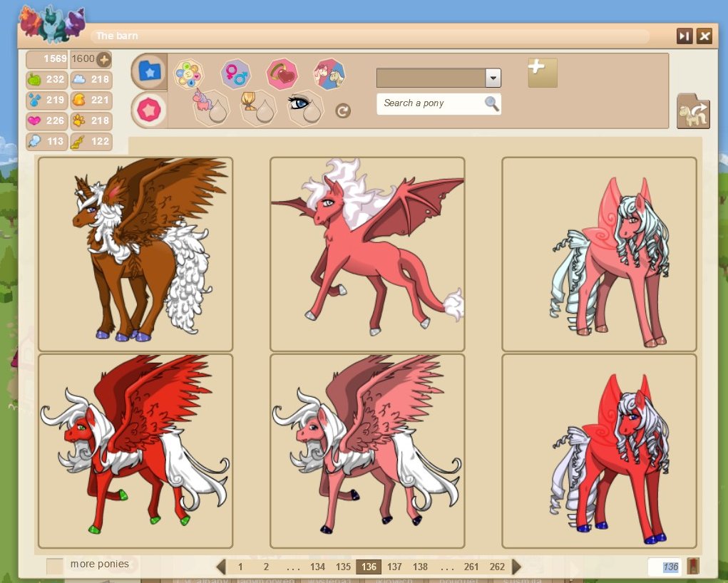The height and width of the screenshot is (583, 728).
Task: Click the skip-forward button in title bar
Action: 685,36
